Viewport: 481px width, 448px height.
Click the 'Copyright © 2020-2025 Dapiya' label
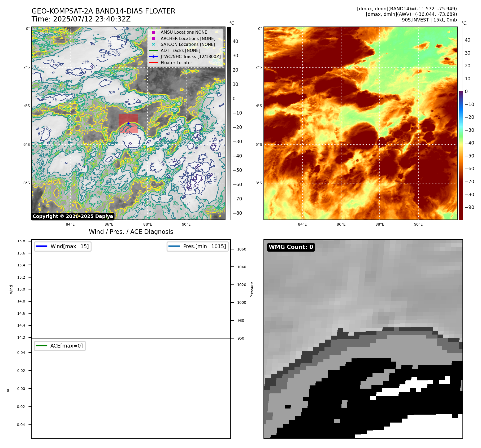73,216
